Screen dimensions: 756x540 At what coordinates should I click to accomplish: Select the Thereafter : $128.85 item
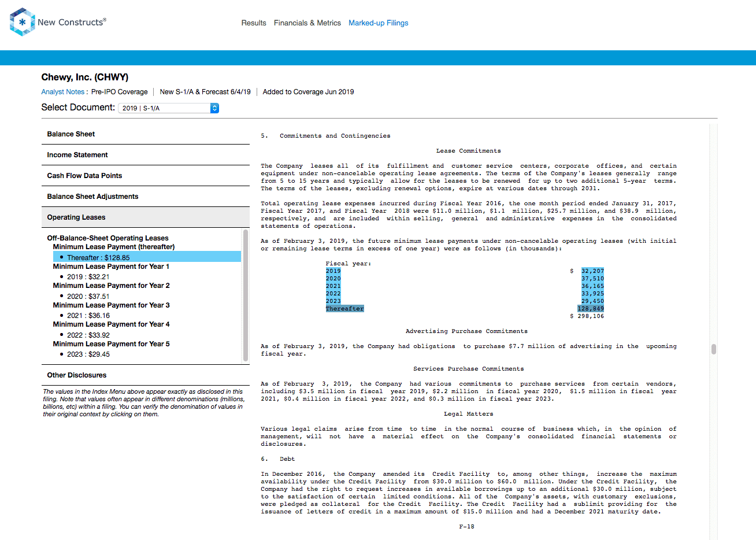click(x=147, y=257)
